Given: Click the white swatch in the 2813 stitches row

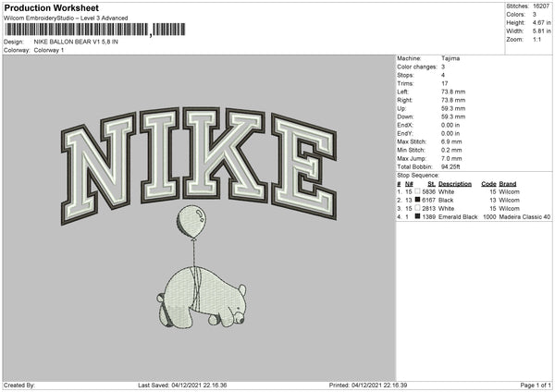Looking at the screenshot, I should (x=417, y=208).
